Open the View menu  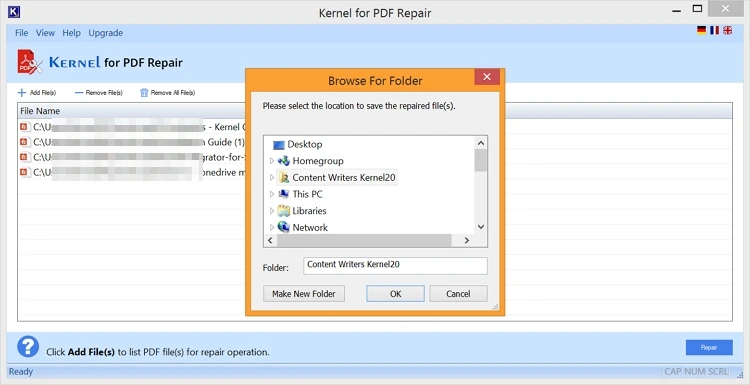pos(45,33)
